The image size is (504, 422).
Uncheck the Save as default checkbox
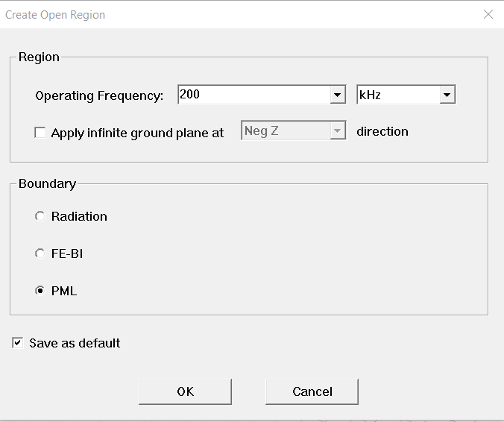[x=18, y=343]
